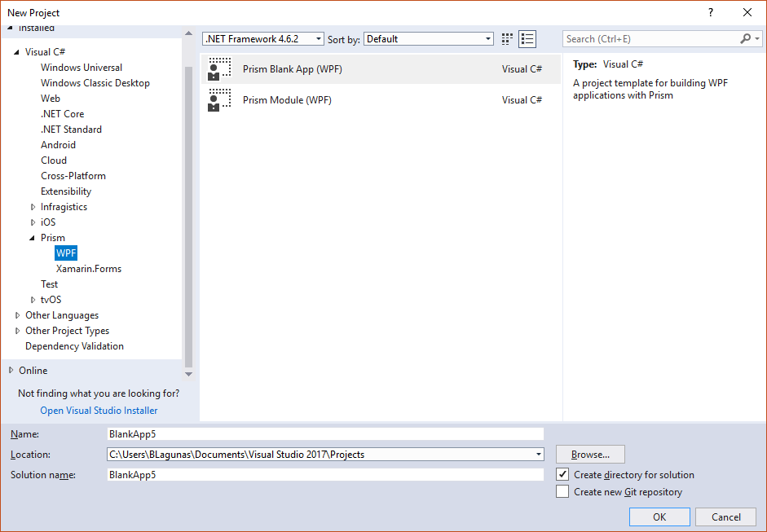
Task: Switch to small icons view
Action: (x=507, y=39)
